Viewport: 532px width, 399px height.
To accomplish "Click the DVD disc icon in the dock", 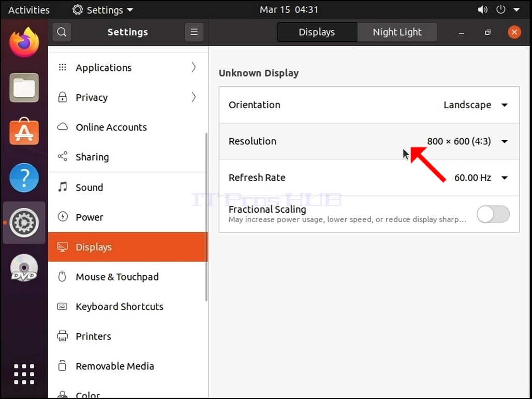I will point(24,268).
